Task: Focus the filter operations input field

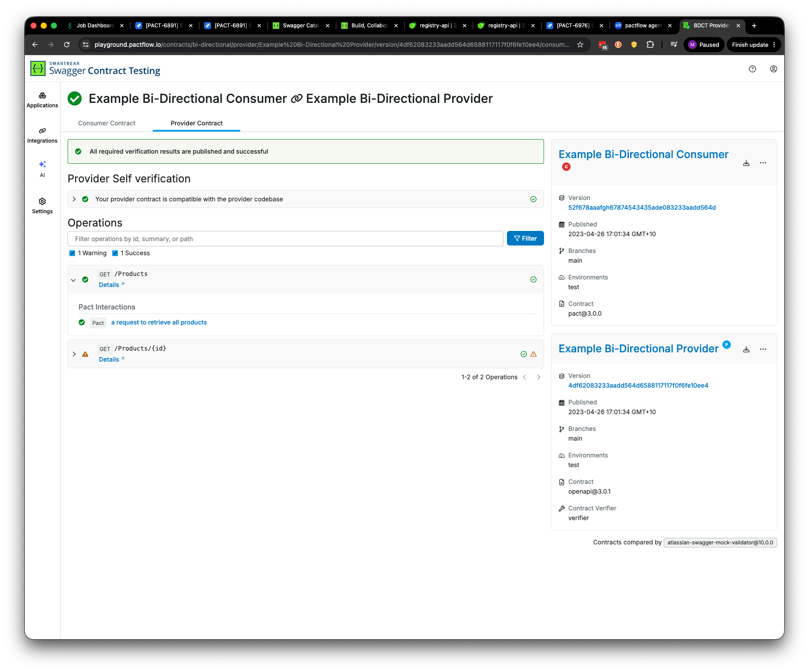Action: click(285, 238)
